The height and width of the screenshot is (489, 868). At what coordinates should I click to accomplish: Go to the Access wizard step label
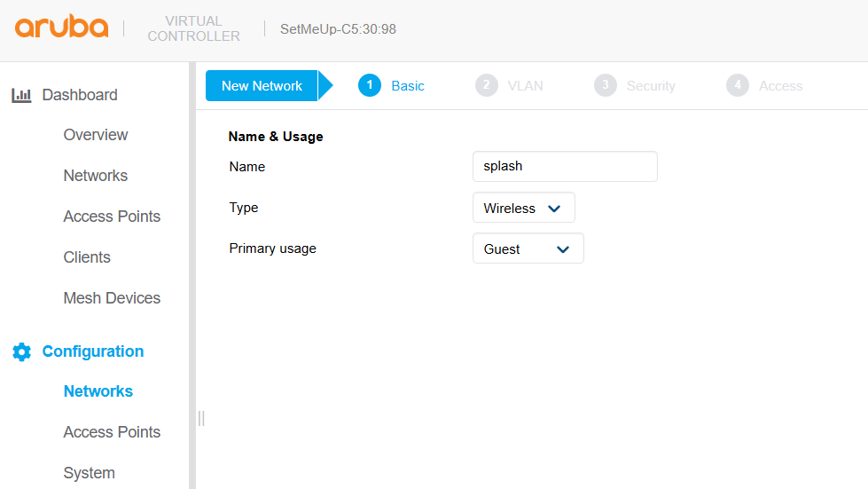(780, 86)
